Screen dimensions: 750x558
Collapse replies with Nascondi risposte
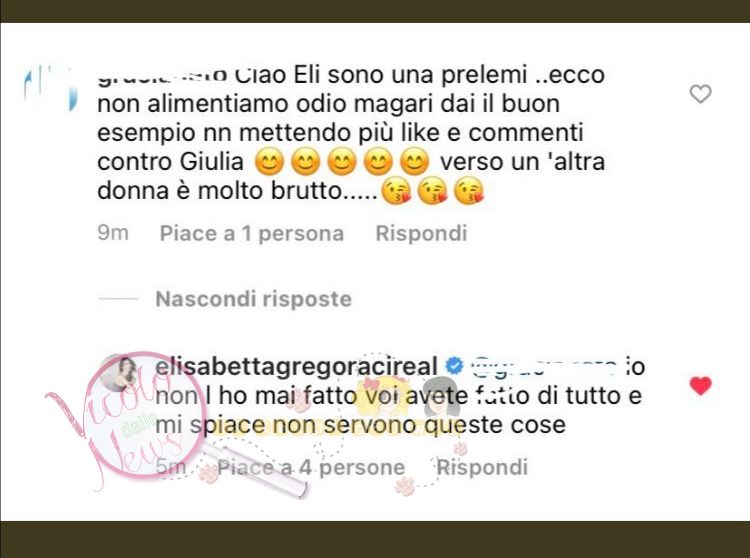(x=254, y=299)
